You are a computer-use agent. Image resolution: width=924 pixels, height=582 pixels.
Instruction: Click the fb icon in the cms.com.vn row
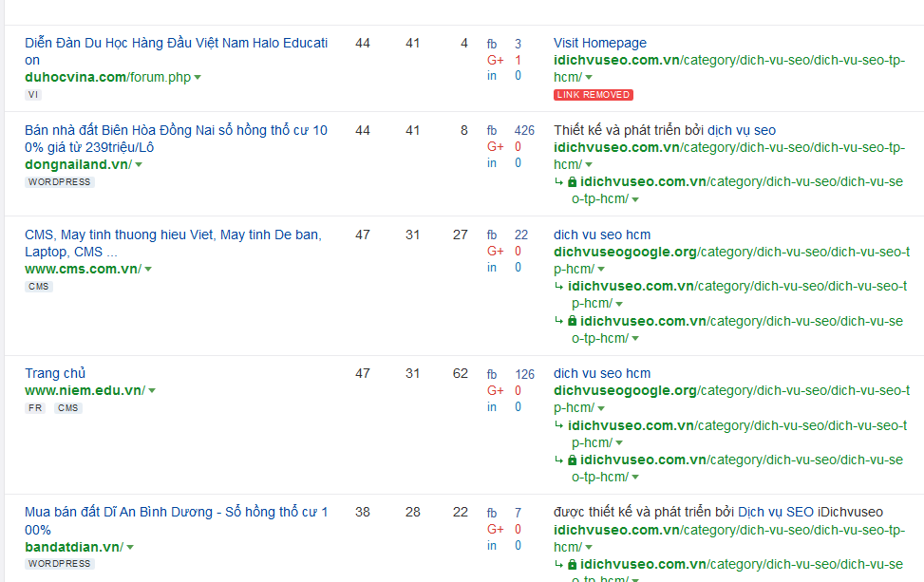point(492,235)
